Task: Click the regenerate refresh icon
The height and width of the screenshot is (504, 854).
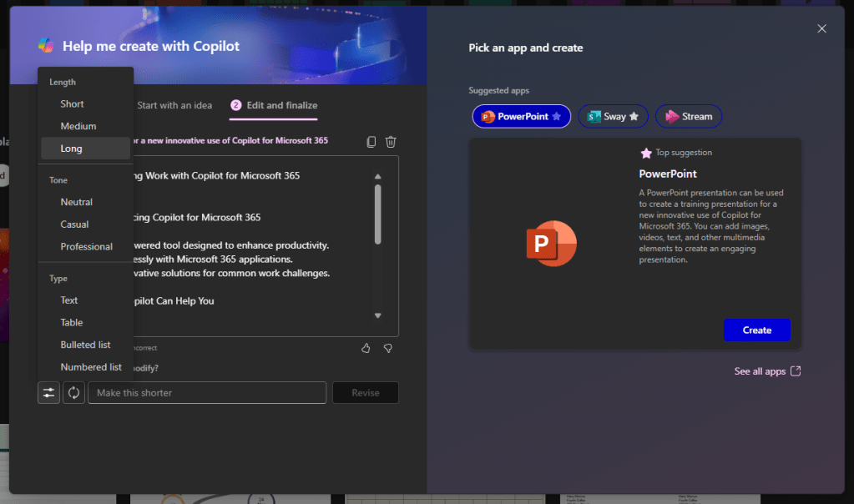Action: coord(73,393)
